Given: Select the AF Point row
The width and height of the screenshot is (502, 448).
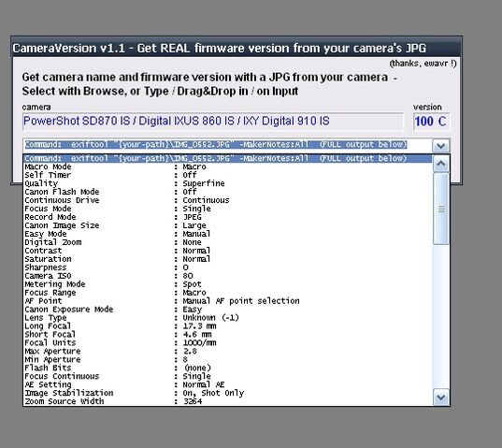Looking at the screenshot, I should pyautogui.click(x=227, y=301).
